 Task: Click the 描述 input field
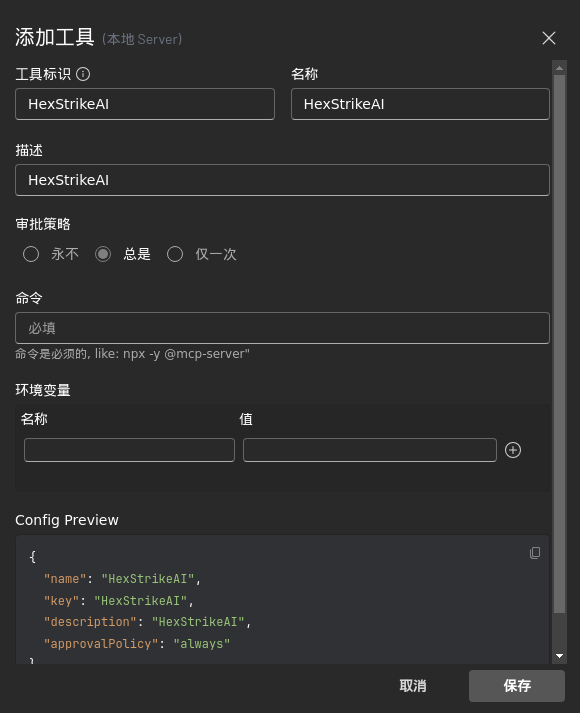pyautogui.click(x=282, y=180)
